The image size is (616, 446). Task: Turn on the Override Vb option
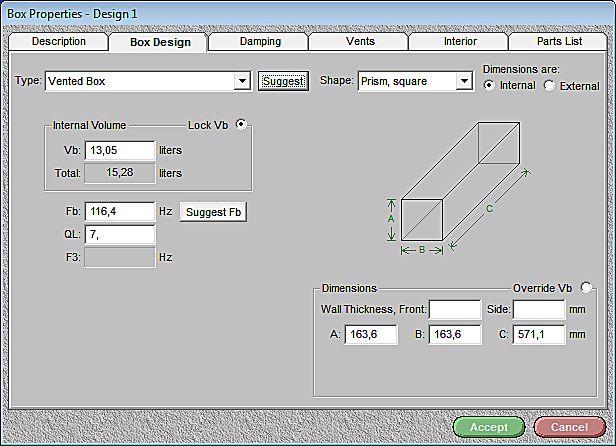pyautogui.click(x=585, y=288)
